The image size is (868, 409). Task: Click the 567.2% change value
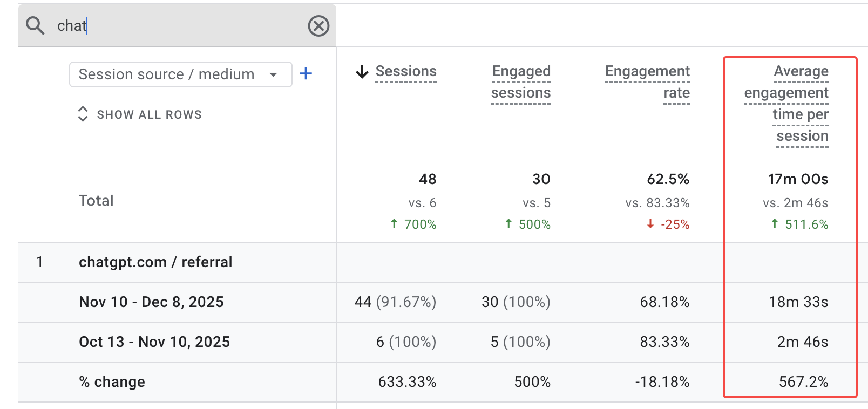point(804,381)
